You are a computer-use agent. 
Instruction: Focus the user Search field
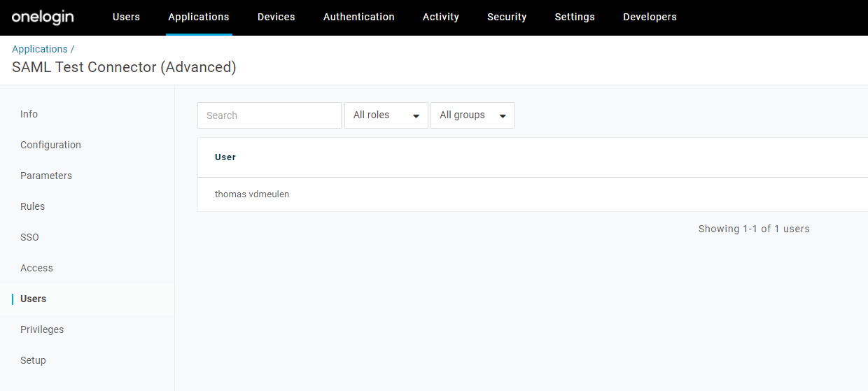[269, 115]
